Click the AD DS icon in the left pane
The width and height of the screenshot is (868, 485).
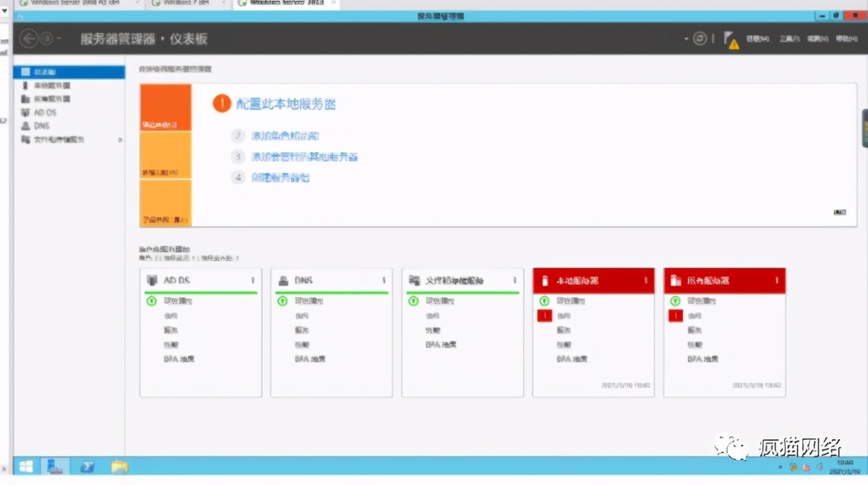pyautogui.click(x=25, y=113)
